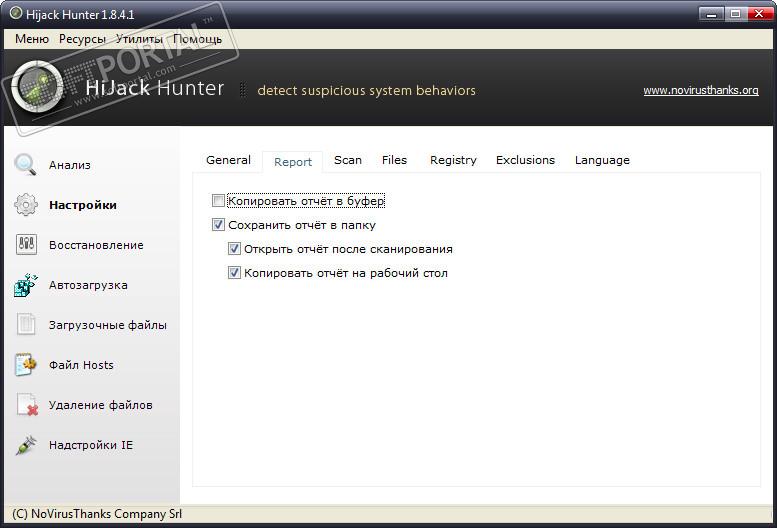Select the Report tab
The height and width of the screenshot is (528, 777).
(x=293, y=162)
